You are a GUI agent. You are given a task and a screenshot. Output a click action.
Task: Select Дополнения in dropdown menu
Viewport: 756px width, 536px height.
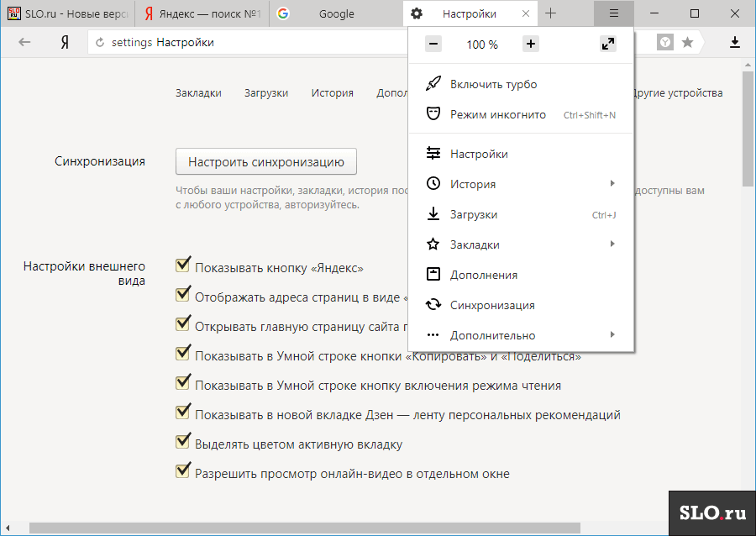point(521,275)
